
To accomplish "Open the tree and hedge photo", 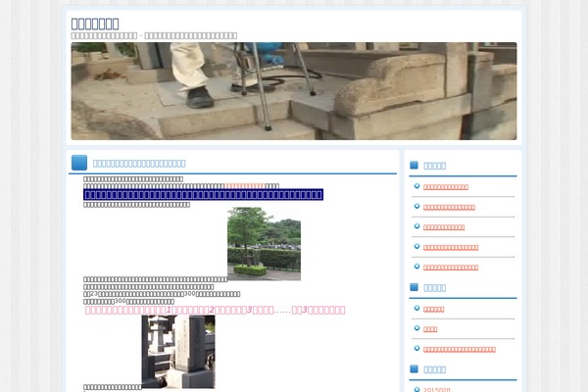I will [264, 244].
